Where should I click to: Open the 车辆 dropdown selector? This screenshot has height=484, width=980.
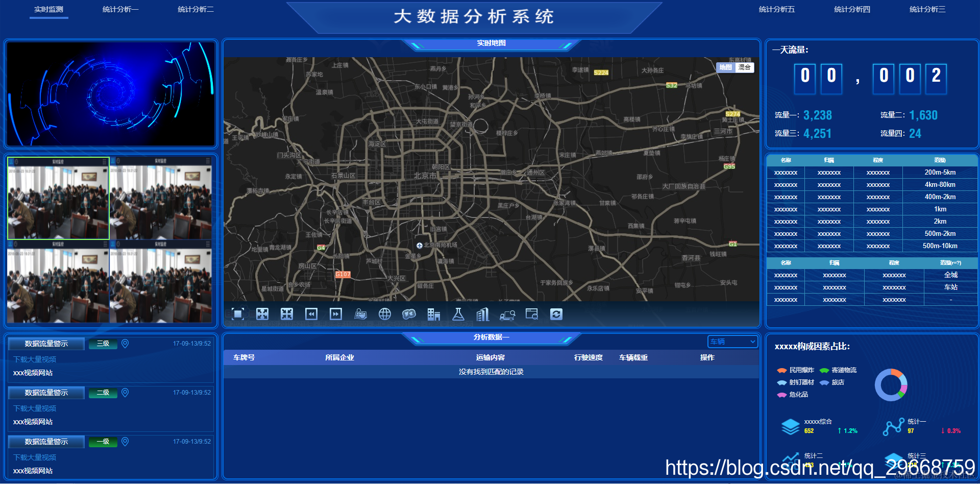pyautogui.click(x=732, y=342)
